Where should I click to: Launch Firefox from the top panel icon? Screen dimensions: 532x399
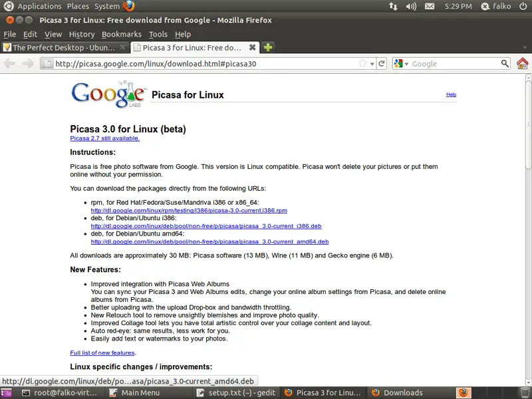click(128, 6)
